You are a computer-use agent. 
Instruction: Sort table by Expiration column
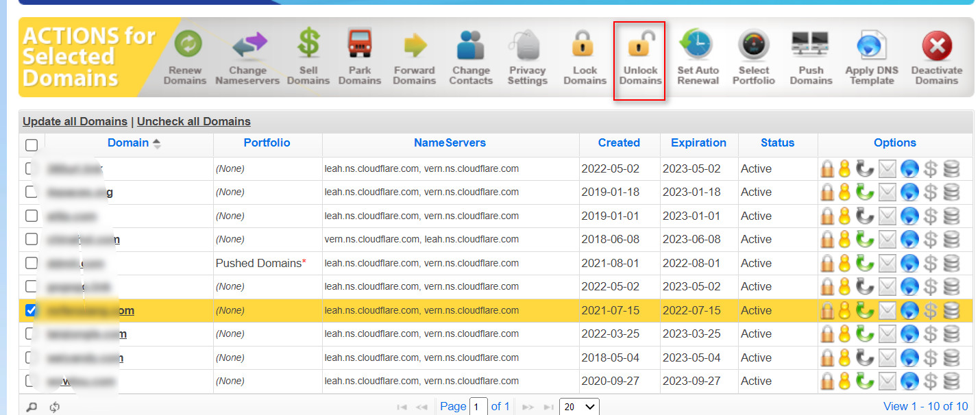coord(698,143)
